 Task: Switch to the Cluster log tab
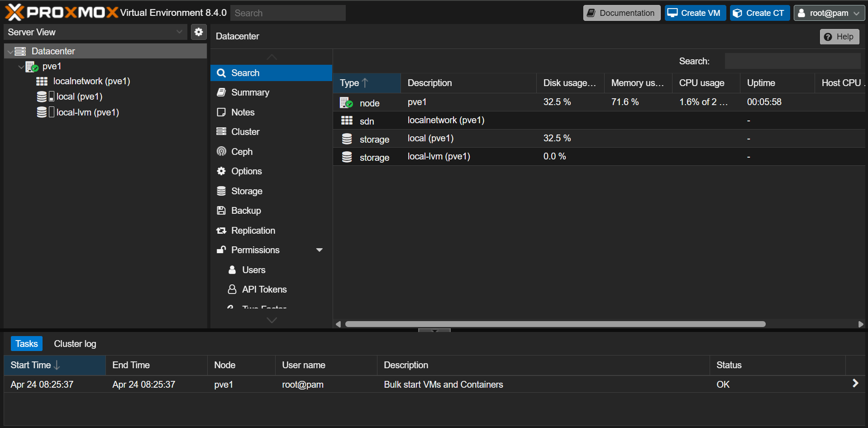coord(75,344)
